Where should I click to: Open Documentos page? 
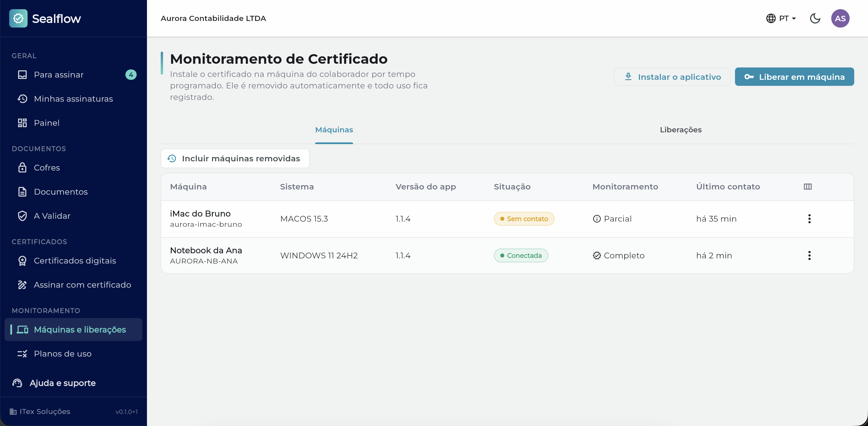point(73,192)
